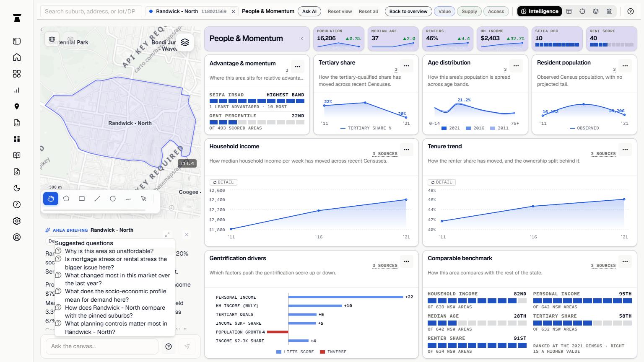
Task: Click Reset all
Action: tap(368, 11)
